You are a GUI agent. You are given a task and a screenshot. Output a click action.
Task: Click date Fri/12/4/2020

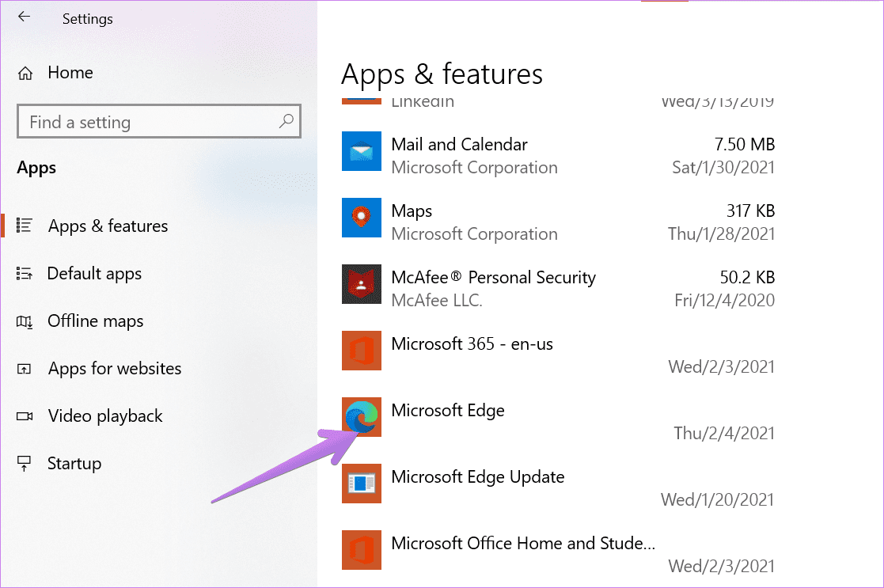click(x=724, y=301)
